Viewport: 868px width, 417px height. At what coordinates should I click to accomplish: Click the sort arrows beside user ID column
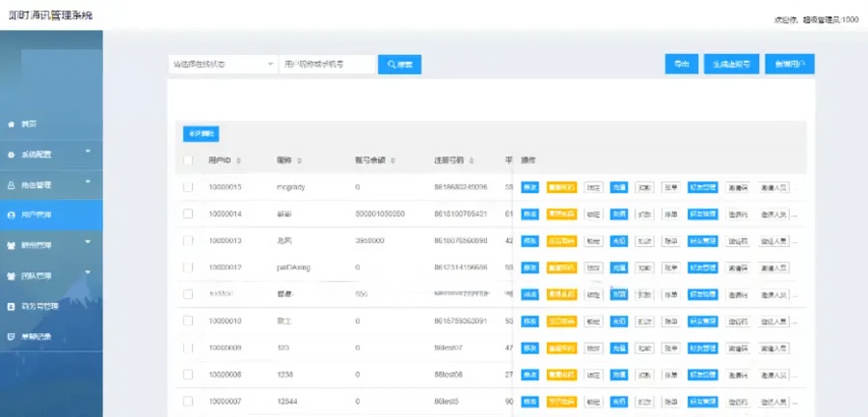pos(238,160)
